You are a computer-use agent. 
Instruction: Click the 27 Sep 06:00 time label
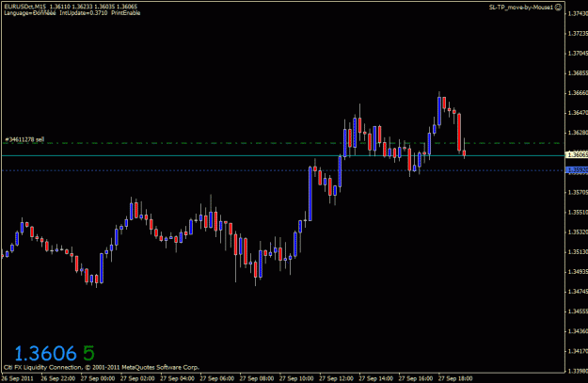coord(216,378)
